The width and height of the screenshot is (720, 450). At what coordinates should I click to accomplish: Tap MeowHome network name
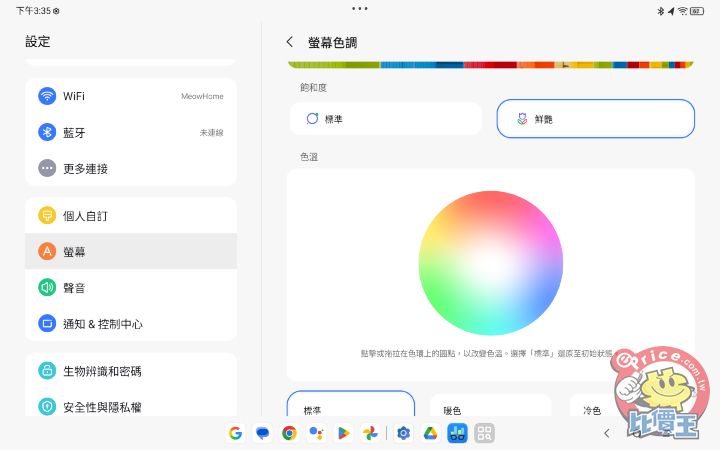point(202,96)
